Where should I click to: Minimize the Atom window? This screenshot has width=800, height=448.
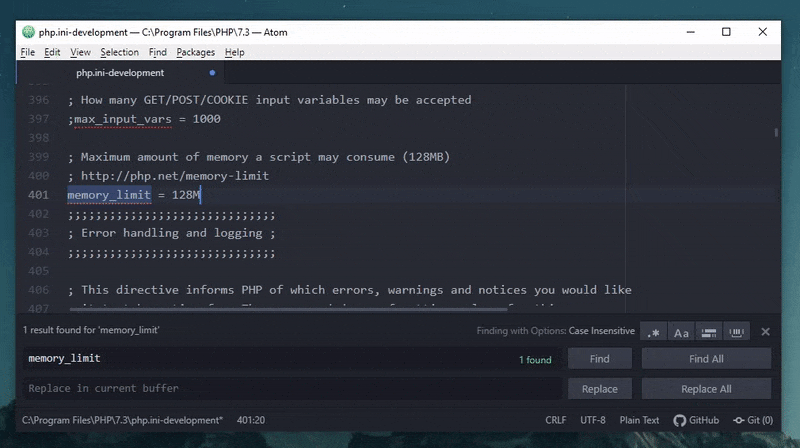[690, 32]
